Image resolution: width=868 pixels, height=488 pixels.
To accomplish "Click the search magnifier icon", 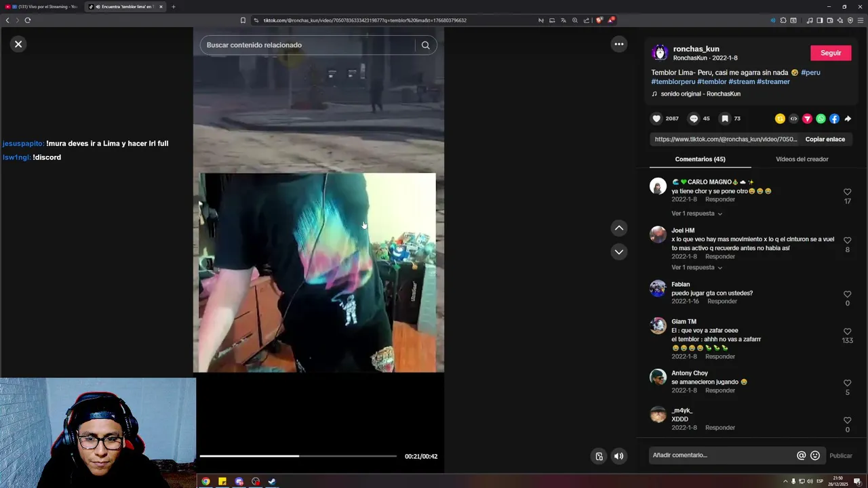I will pyautogui.click(x=425, y=45).
